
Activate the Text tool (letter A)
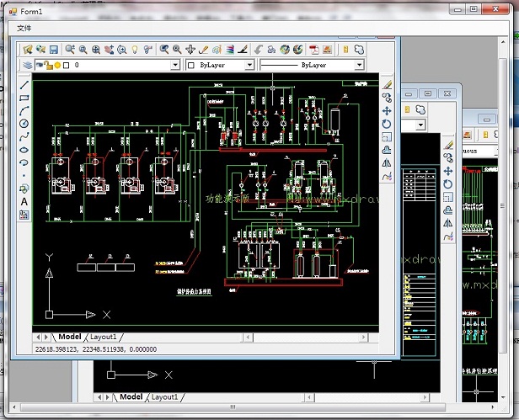[24, 201]
